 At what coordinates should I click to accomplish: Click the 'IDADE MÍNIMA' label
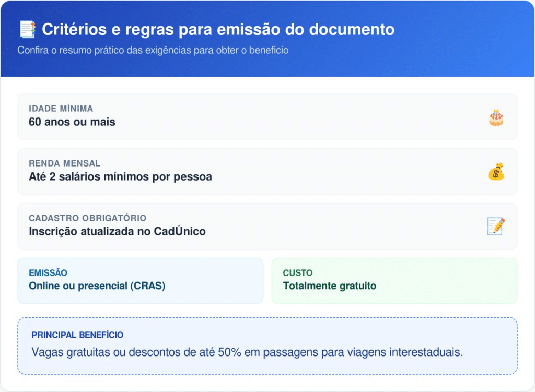pos(61,109)
